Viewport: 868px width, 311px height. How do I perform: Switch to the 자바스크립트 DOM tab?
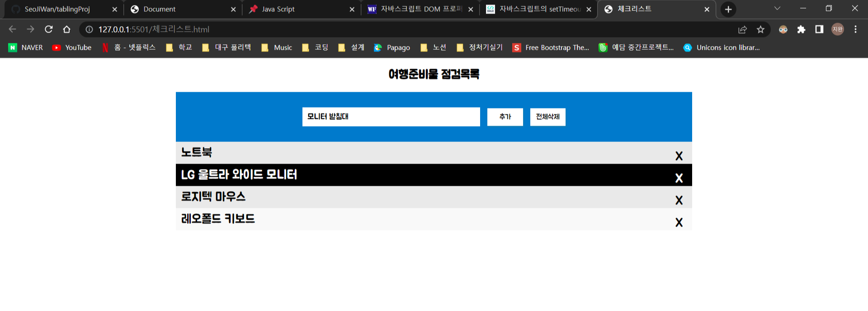tap(421, 9)
